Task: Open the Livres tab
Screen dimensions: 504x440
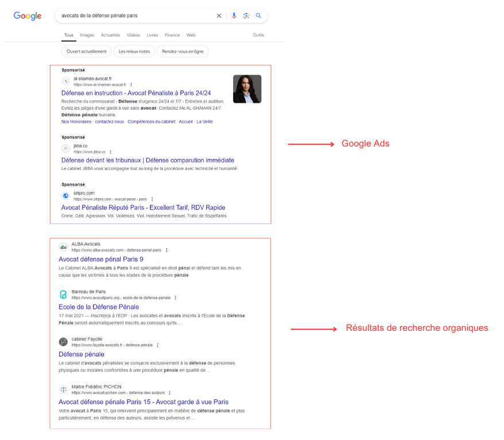Action: click(x=152, y=35)
